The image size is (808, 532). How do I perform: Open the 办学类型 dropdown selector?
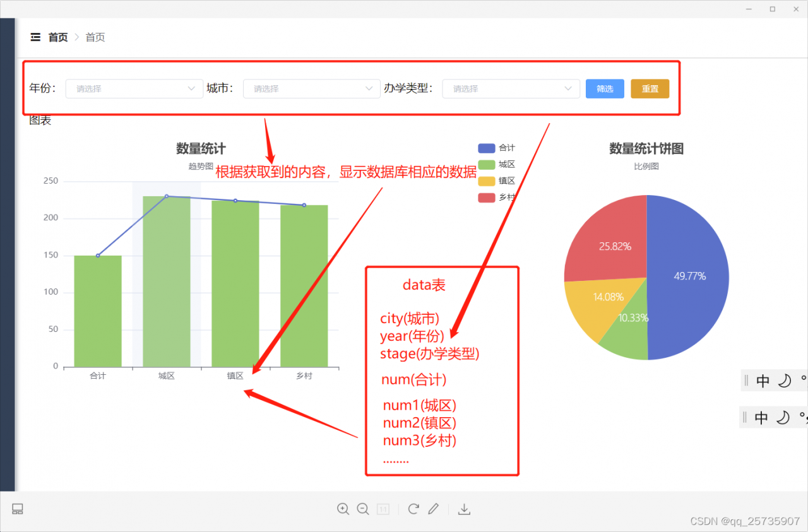[x=511, y=89]
